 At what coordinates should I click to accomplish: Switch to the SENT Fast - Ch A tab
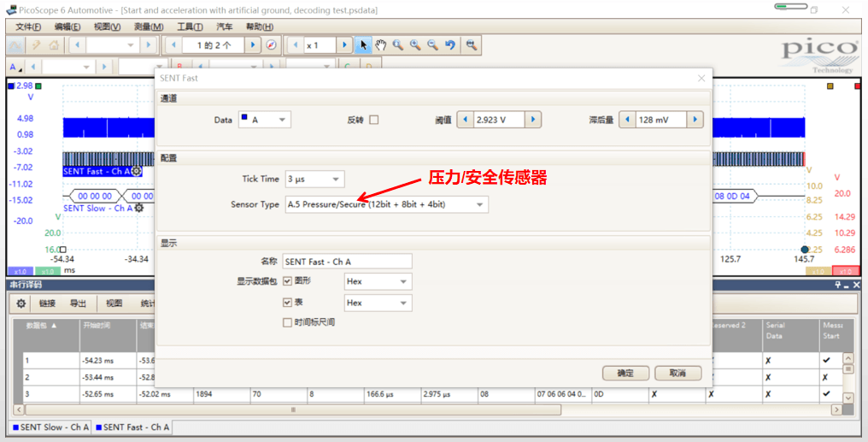132,427
